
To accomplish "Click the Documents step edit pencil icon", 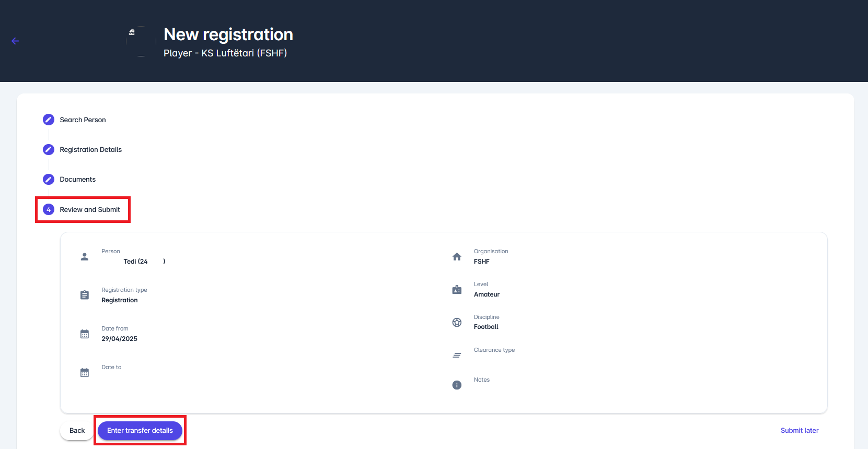I will (x=49, y=180).
